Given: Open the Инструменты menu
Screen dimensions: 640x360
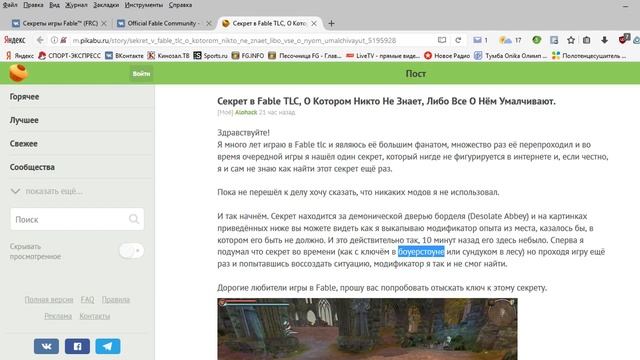Looking at the screenshot, I should click(x=144, y=5).
